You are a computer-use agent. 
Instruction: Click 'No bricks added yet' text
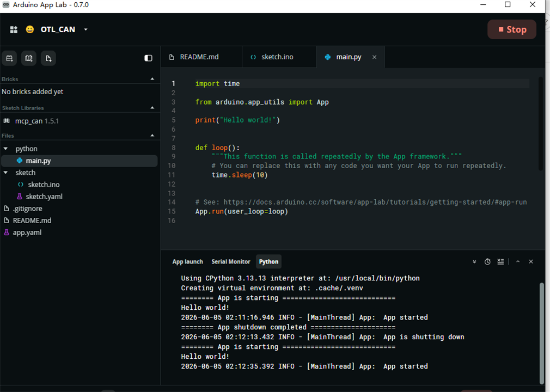click(33, 91)
